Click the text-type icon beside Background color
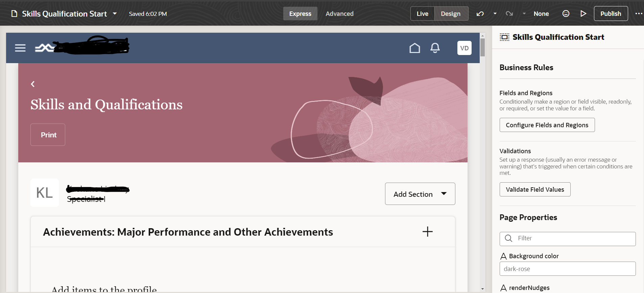 (503, 256)
